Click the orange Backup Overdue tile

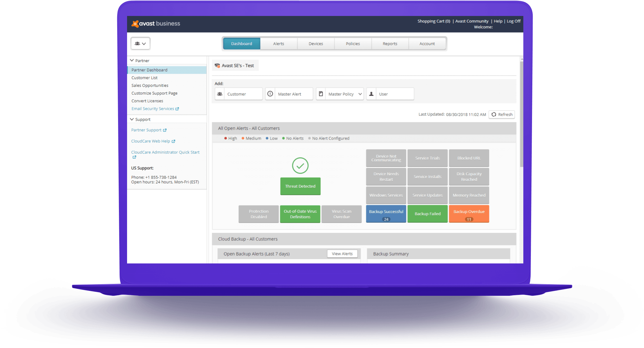point(469,214)
